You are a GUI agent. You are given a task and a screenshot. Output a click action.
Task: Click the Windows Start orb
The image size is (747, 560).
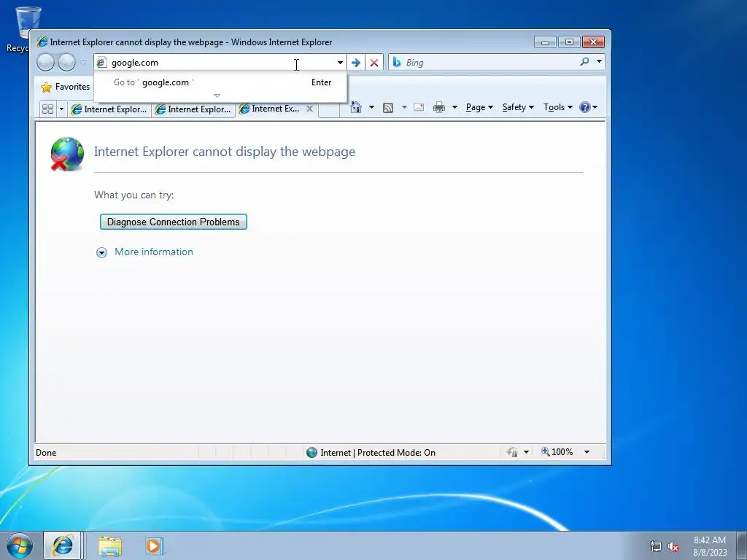20,545
